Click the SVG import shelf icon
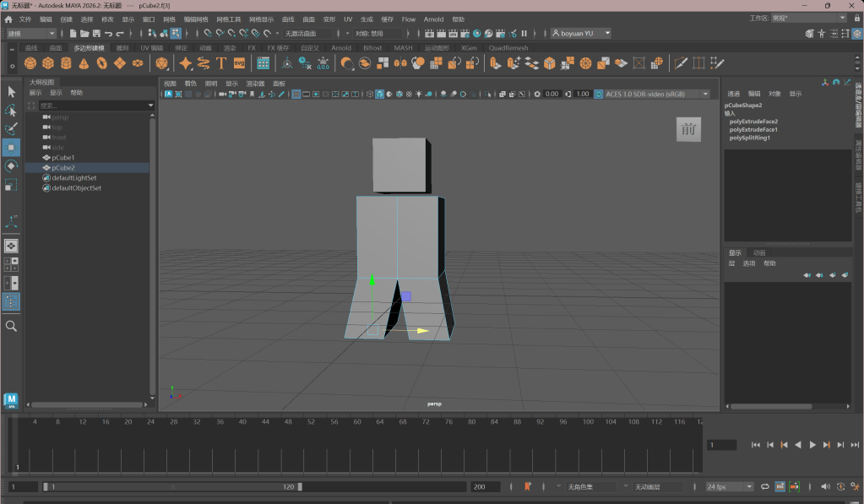The image size is (864, 504). 239,63
